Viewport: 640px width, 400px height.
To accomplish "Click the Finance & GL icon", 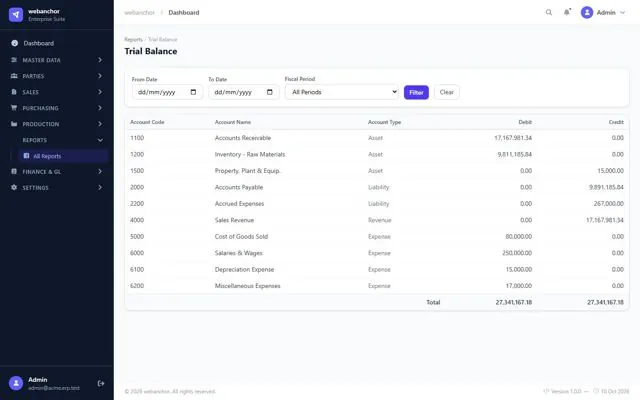I will [14, 171].
